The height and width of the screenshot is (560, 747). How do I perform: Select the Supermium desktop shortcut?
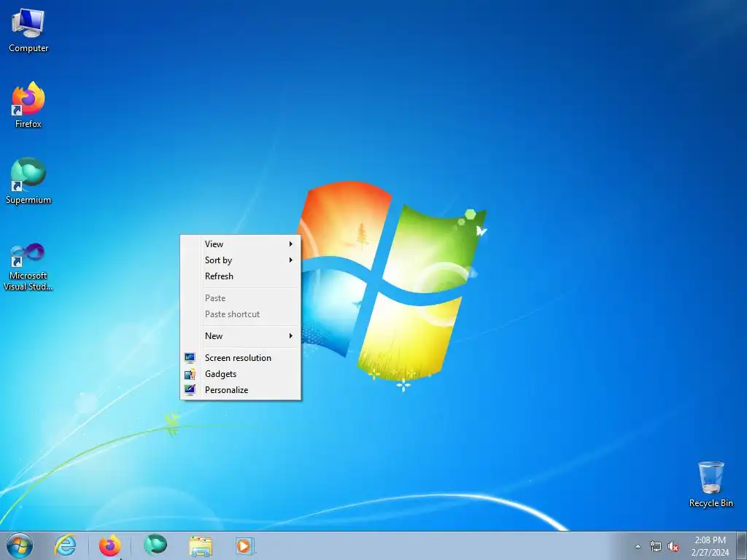click(x=28, y=181)
